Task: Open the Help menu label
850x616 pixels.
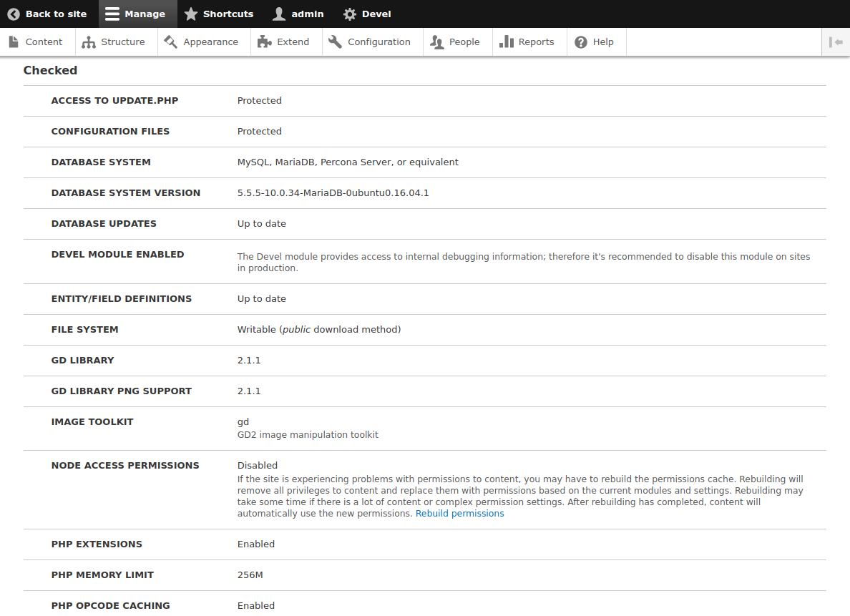Action: tap(603, 41)
